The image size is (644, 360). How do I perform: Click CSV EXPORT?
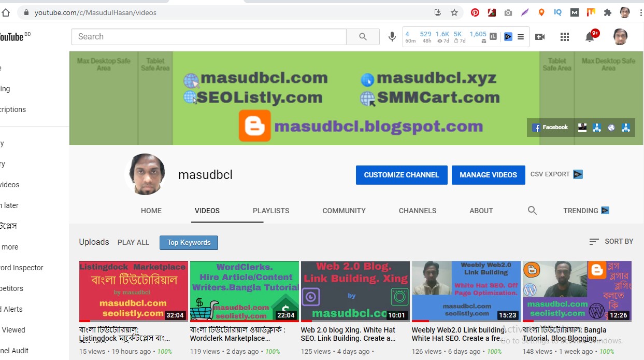click(556, 174)
